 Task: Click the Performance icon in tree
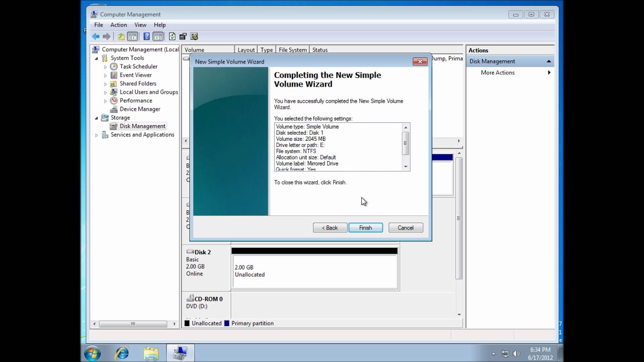(x=114, y=101)
